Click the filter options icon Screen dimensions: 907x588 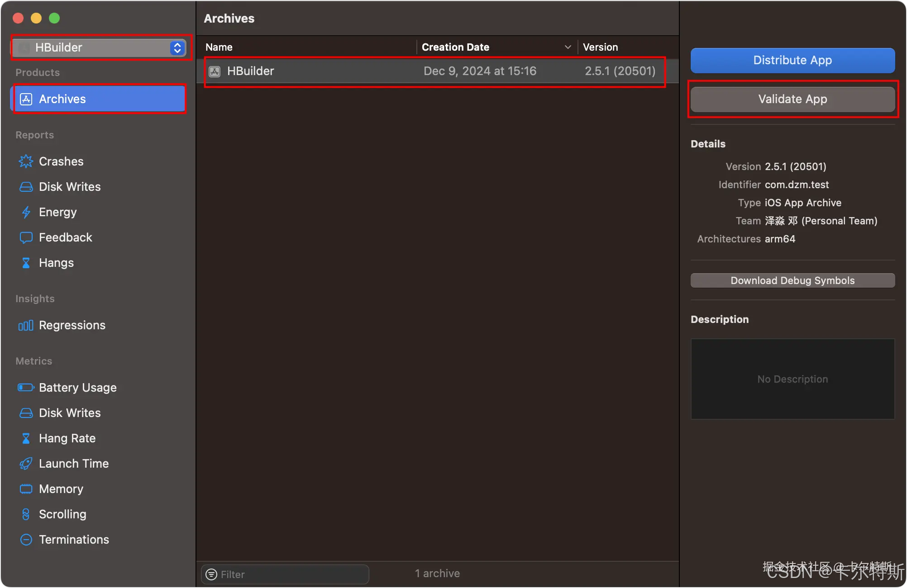coord(211,574)
